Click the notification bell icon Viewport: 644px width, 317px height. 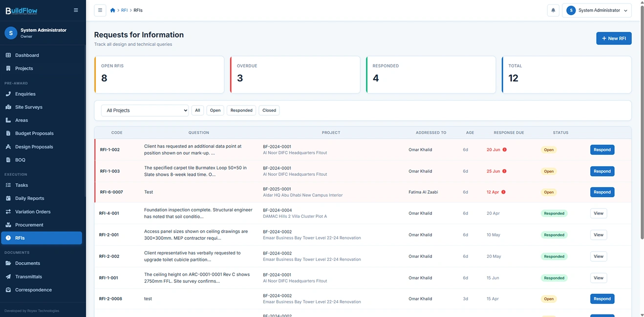(x=553, y=10)
